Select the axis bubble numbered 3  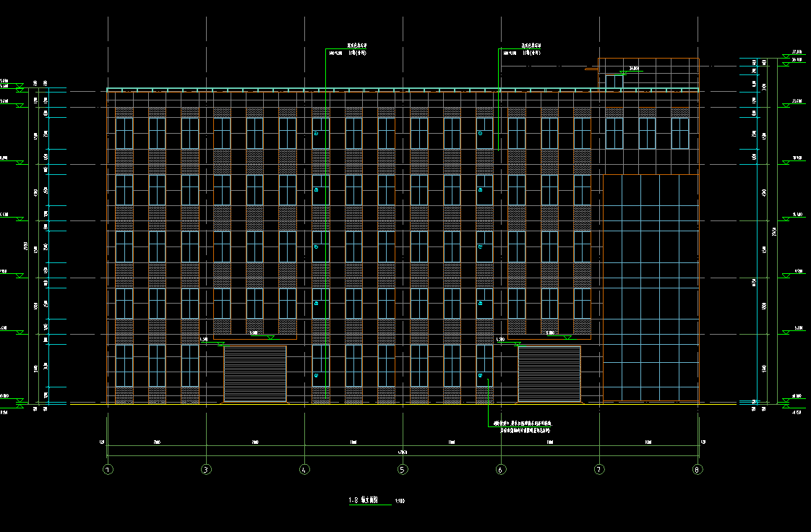(206, 469)
